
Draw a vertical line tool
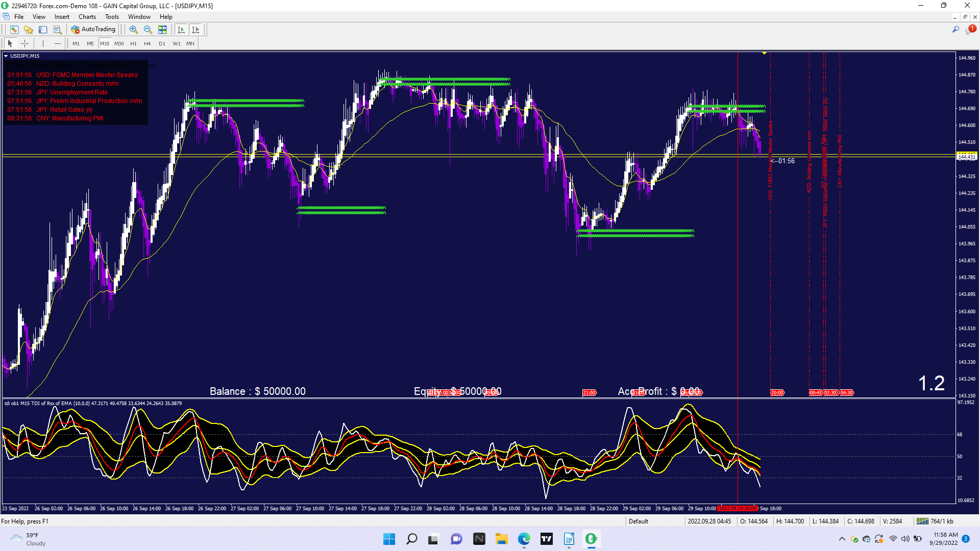[43, 43]
